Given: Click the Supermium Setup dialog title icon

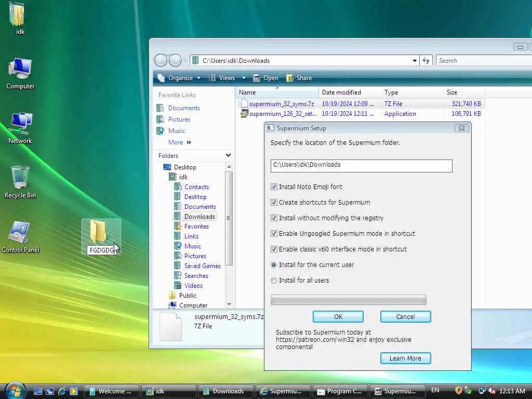Looking at the screenshot, I should [x=270, y=128].
